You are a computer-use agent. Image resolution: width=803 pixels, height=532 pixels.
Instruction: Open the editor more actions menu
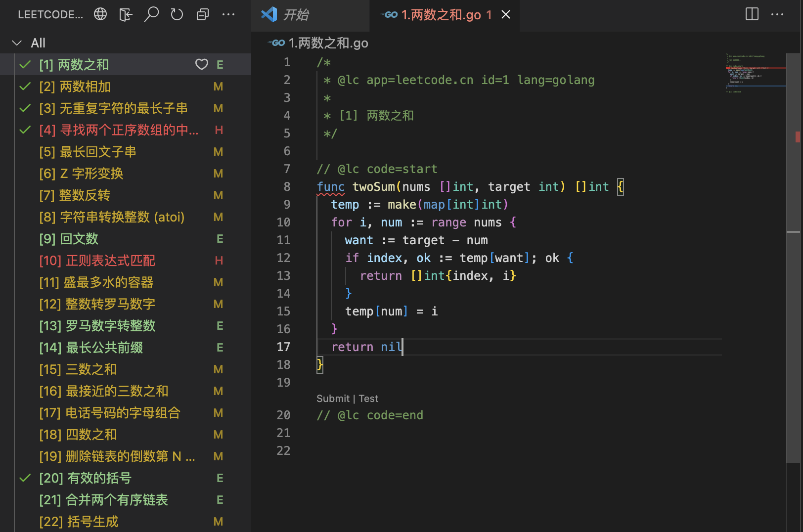coord(777,14)
